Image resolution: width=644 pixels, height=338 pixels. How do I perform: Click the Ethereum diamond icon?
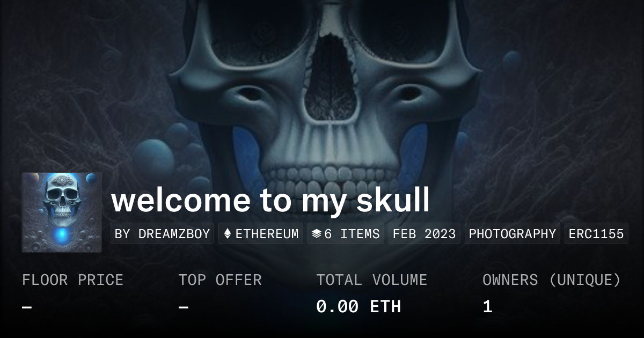(x=228, y=234)
